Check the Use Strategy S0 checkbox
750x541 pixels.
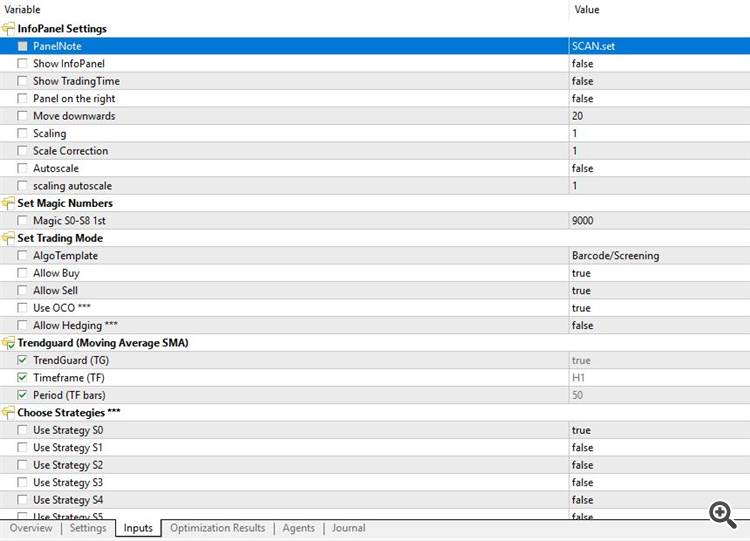click(22, 430)
